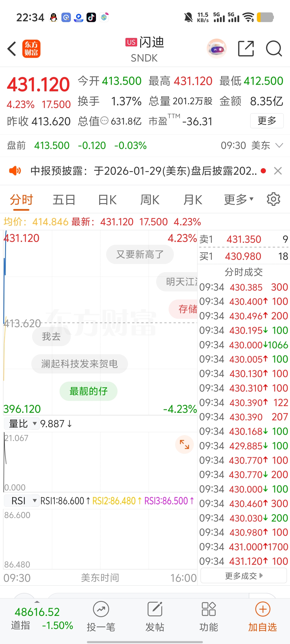Open the 更多 chart period dropdown
Viewport: 290px width, 644px height.
tap(239, 199)
